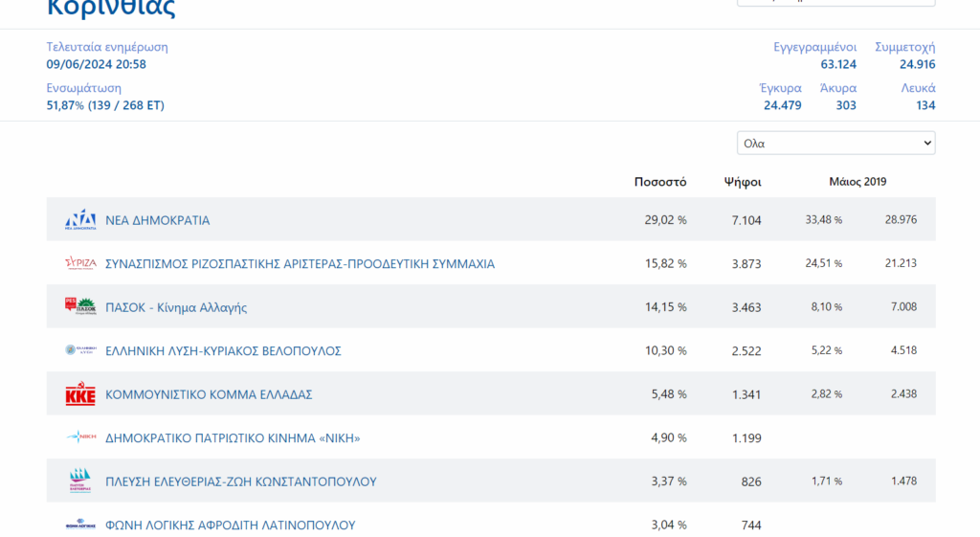Click the 4.518 2019 votes cell

[903, 350]
